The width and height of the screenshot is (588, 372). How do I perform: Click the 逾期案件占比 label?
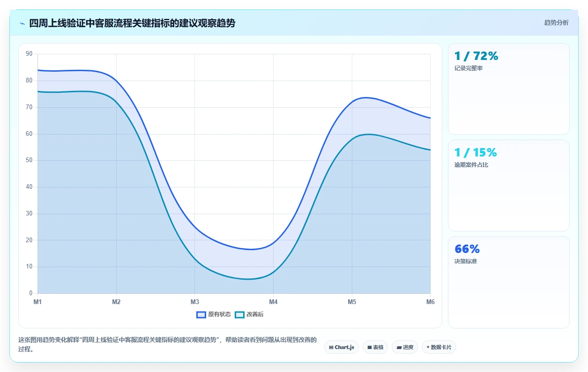pos(471,165)
